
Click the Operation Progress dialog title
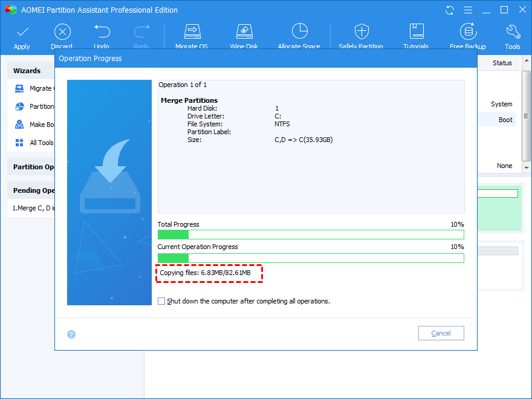pos(90,59)
